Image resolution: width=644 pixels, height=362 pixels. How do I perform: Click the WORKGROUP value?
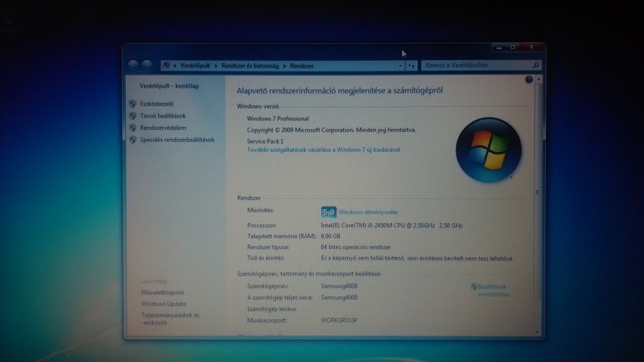339,320
